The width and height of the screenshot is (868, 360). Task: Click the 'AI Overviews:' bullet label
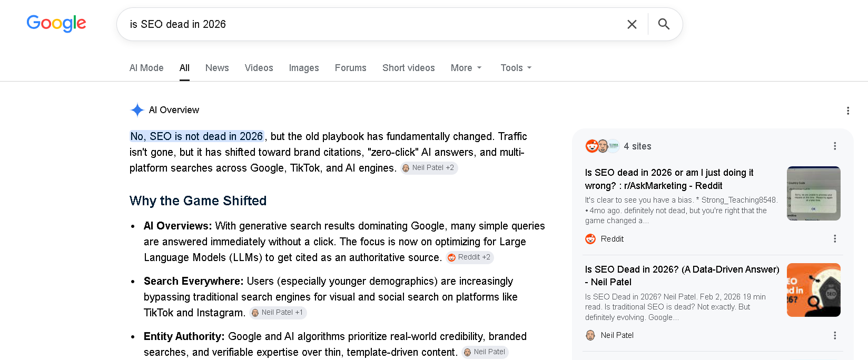(177, 226)
